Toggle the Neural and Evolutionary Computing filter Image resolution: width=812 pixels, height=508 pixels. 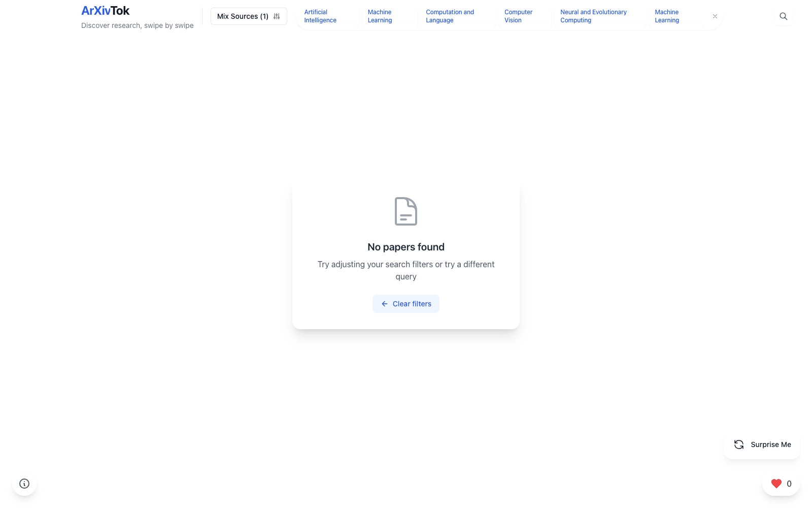coord(593,16)
